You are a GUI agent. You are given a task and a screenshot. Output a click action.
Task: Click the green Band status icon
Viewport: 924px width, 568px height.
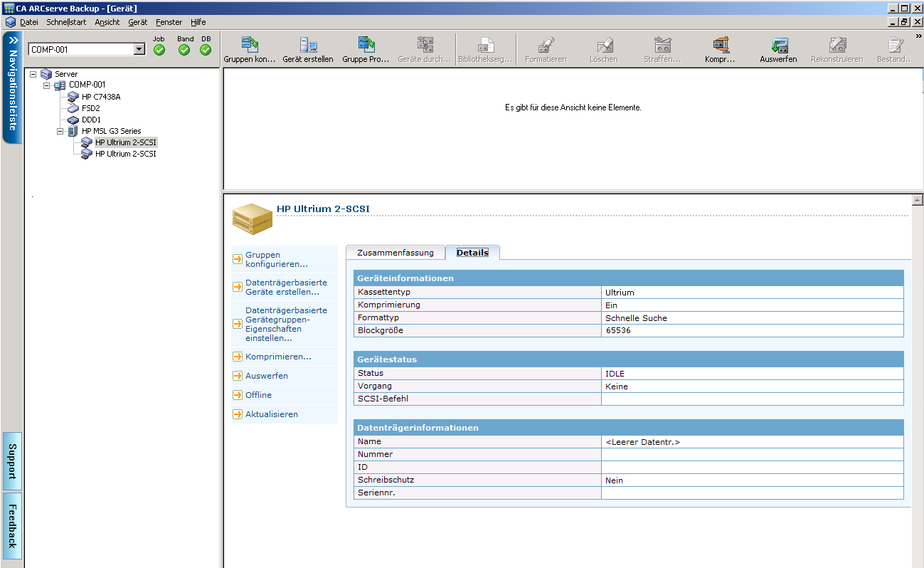tap(184, 50)
